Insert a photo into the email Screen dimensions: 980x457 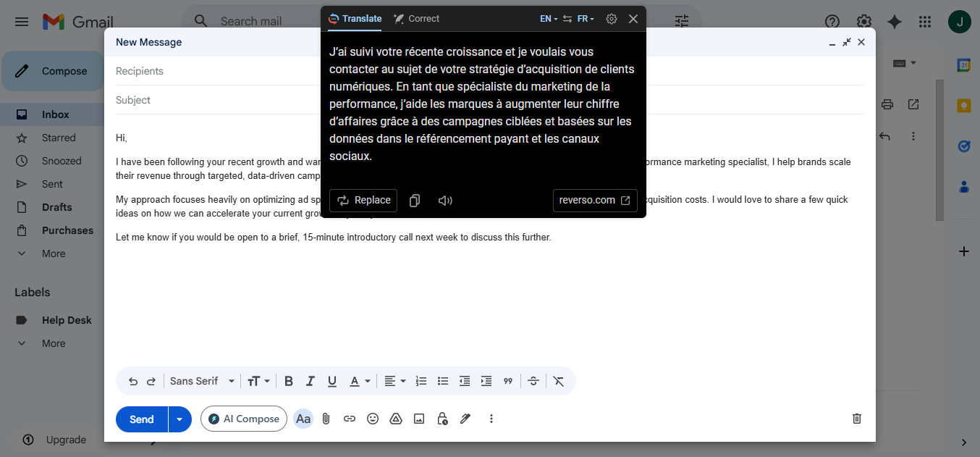419,419
